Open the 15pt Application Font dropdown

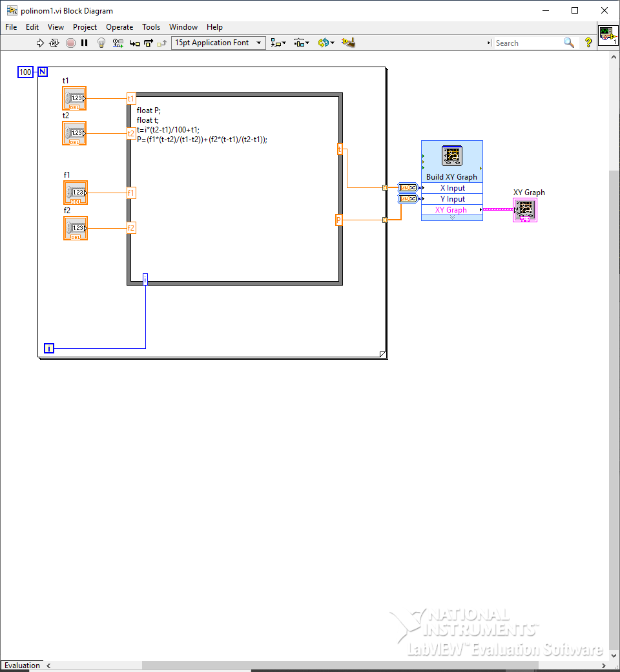[x=218, y=43]
